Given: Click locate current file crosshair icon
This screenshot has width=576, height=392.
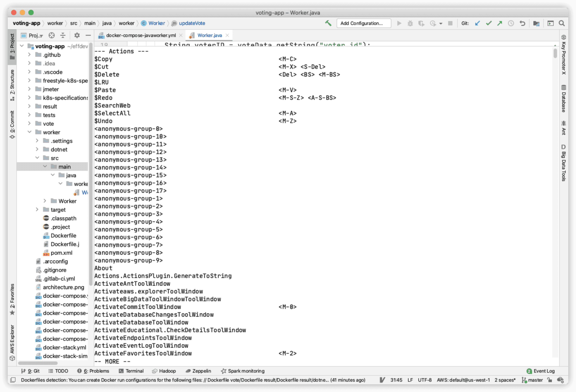Looking at the screenshot, I should [x=52, y=35].
